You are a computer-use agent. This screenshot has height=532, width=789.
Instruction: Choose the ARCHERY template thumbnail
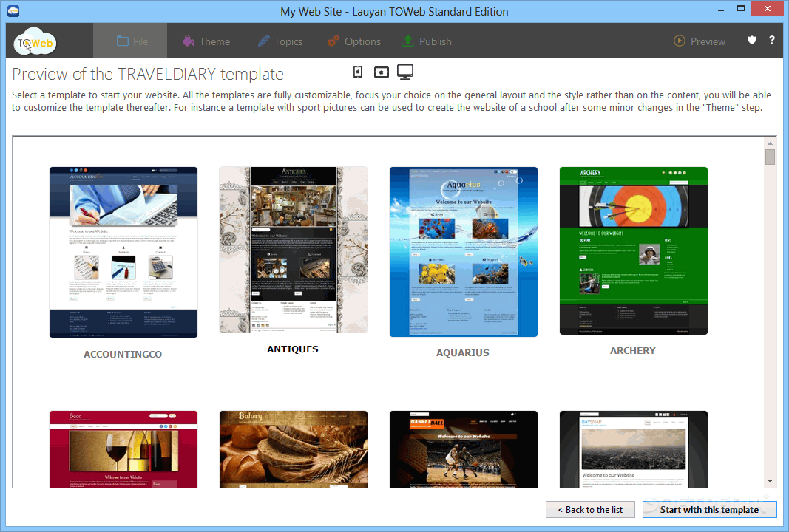[x=634, y=250]
